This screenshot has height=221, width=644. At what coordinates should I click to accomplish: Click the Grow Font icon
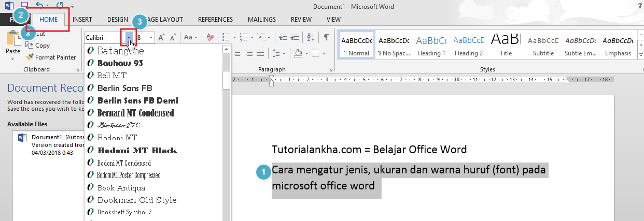pyautogui.click(x=162, y=37)
